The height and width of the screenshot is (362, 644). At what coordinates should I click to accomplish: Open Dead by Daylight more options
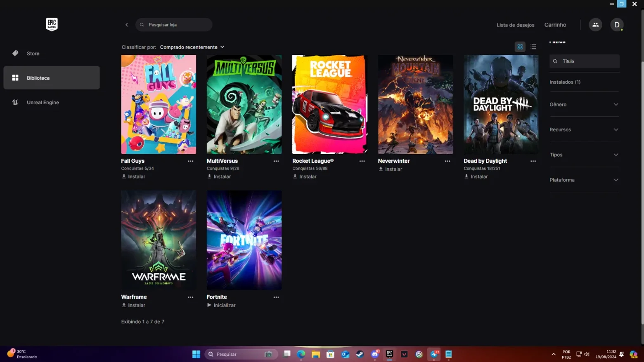(x=533, y=161)
